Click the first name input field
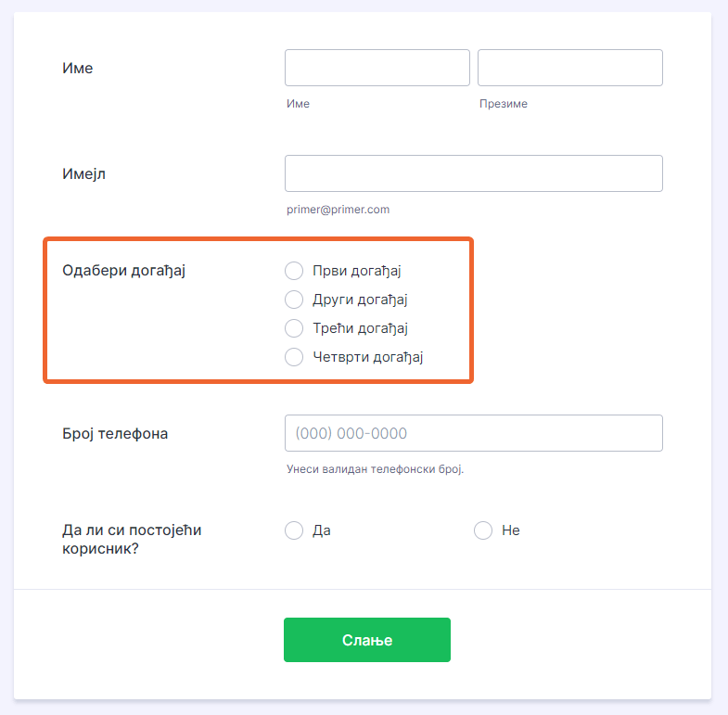The height and width of the screenshot is (715, 728). (377, 68)
